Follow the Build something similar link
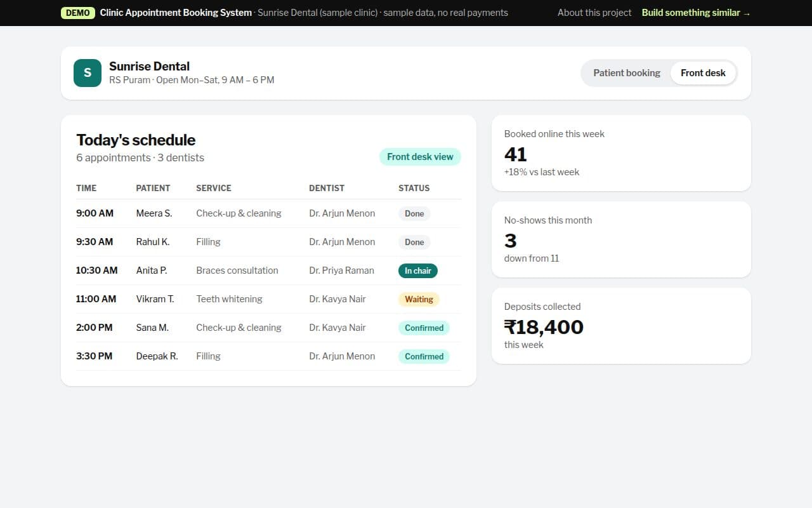812x508 pixels. [696, 13]
